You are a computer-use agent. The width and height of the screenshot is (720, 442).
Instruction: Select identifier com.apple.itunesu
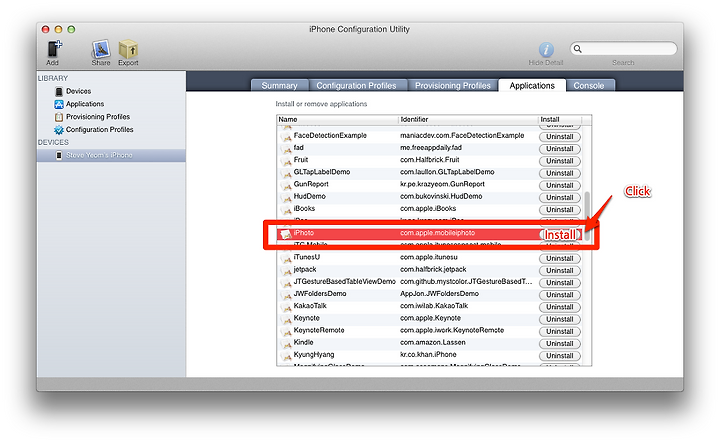pos(428,257)
